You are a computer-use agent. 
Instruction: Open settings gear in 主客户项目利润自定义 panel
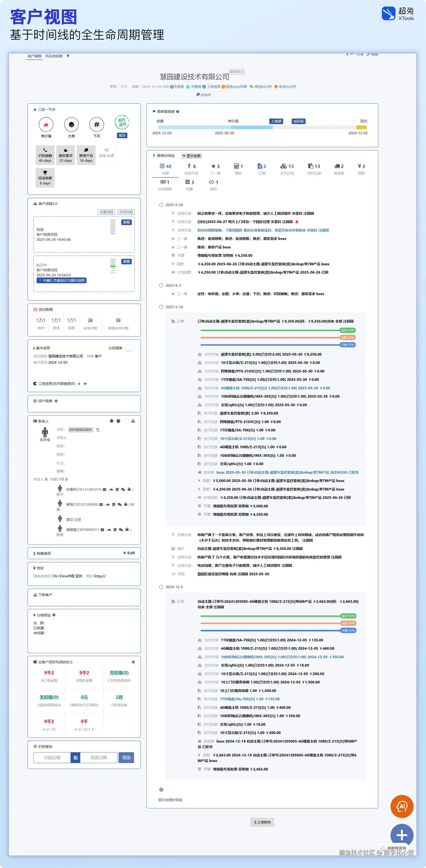133,662
